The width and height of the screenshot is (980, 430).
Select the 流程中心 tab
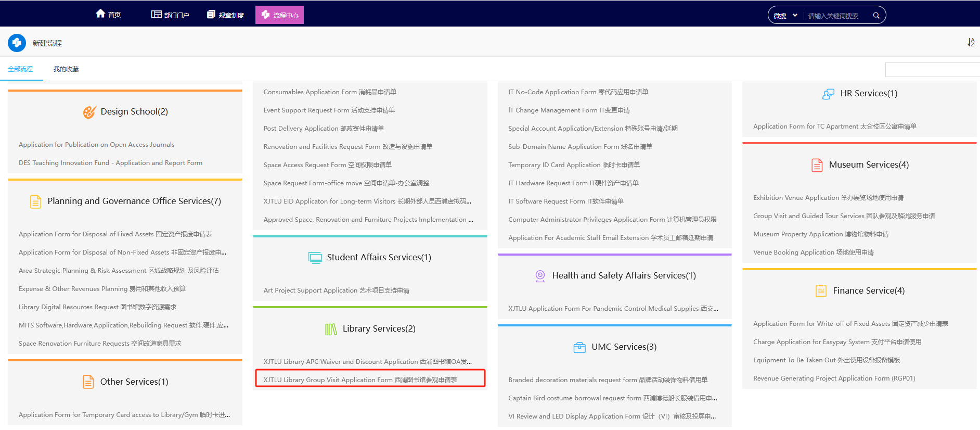coord(279,15)
